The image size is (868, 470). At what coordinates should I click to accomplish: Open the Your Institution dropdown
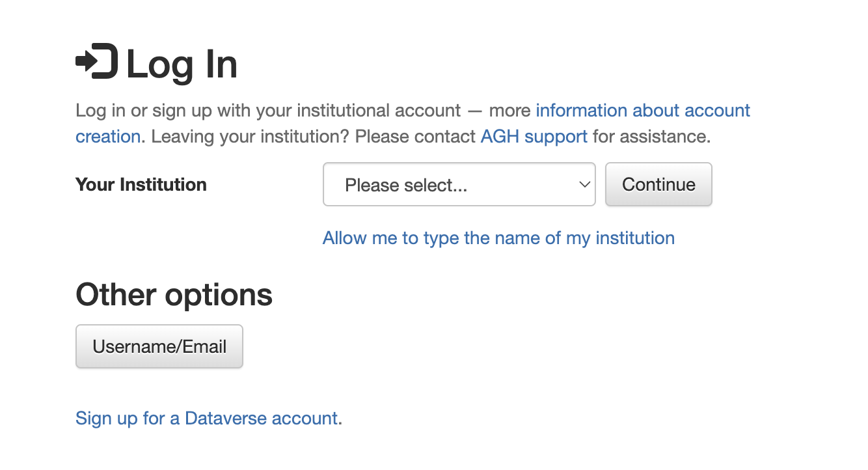459,185
